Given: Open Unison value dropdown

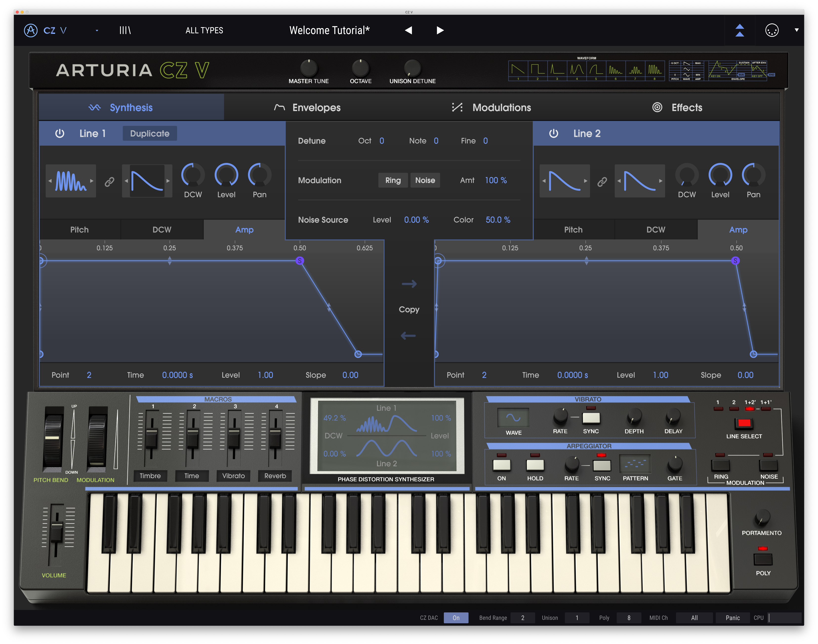Looking at the screenshot, I should pyautogui.click(x=576, y=618).
